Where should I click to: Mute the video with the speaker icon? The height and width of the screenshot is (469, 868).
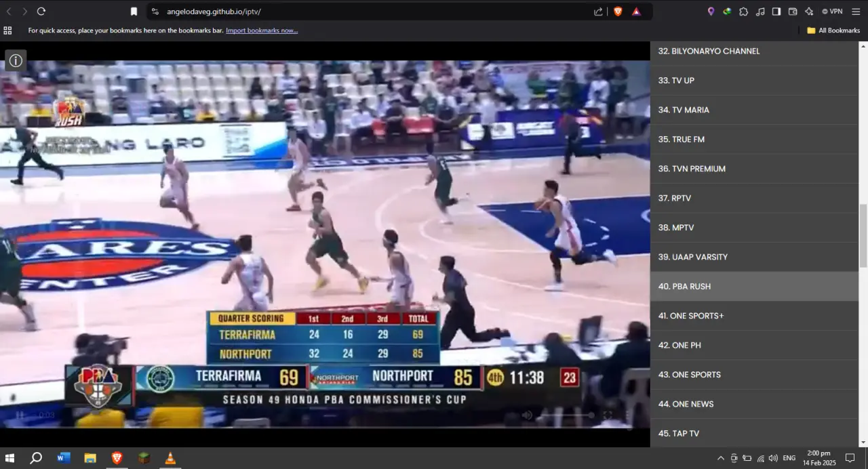coord(527,415)
